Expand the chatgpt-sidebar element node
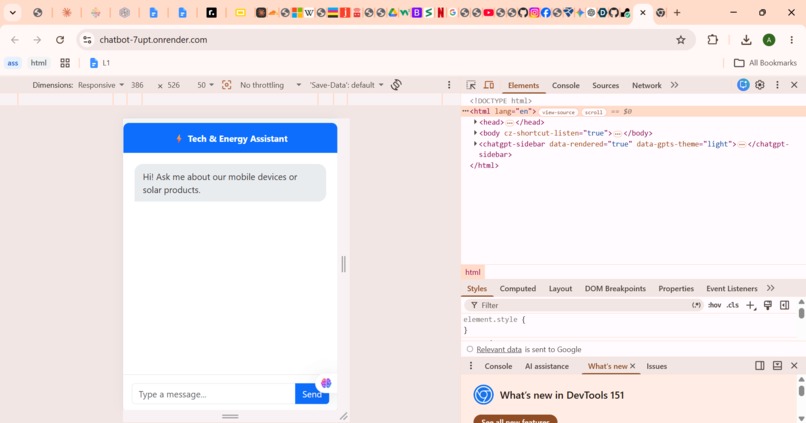This screenshot has height=423, width=806. tap(475, 144)
